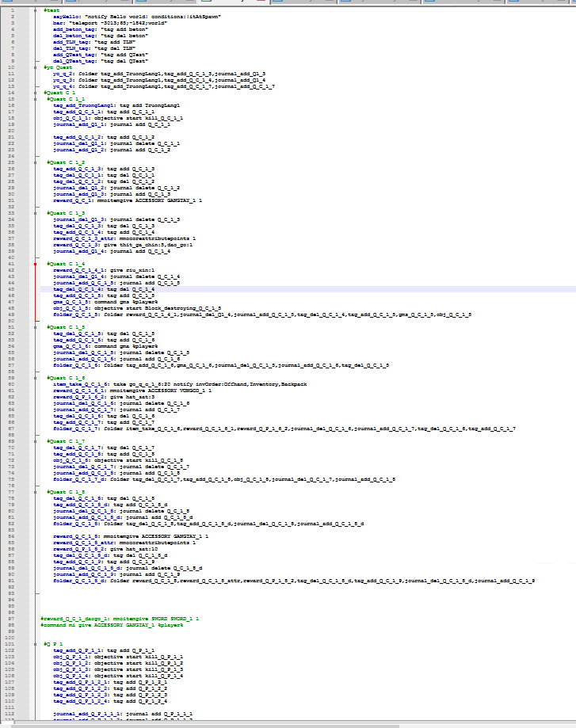
Task: Click the reward_Q_C_1_3_attr line
Action: click(x=124, y=238)
